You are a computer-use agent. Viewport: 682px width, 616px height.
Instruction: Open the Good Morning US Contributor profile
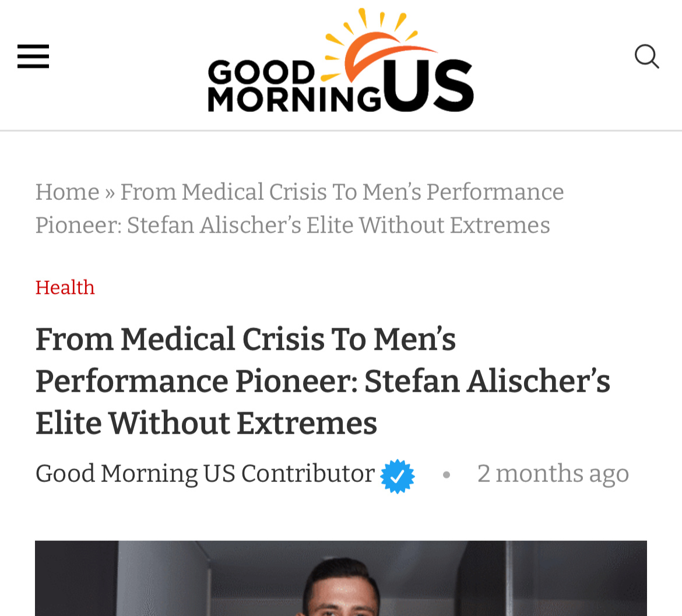(x=204, y=474)
